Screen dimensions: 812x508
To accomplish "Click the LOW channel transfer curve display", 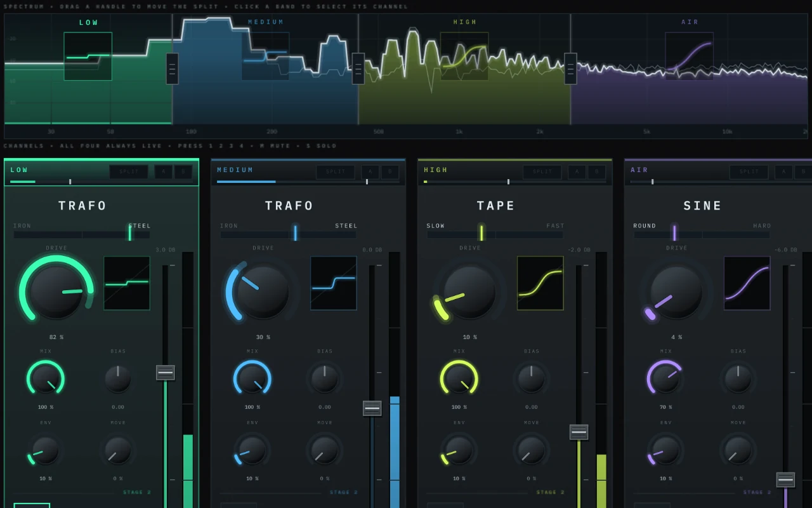I will click(x=127, y=283).
